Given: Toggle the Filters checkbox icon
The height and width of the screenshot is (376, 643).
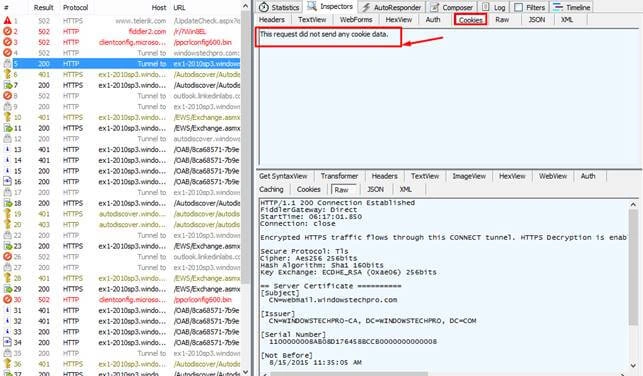Looking at the screenshot, I should pyautogui.click(x=518, y=7).
